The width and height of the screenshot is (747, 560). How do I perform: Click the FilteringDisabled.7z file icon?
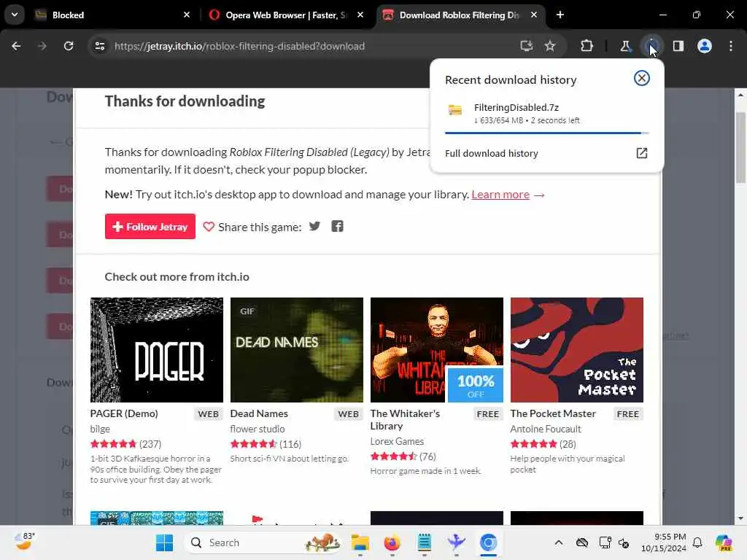pos(455,110)
